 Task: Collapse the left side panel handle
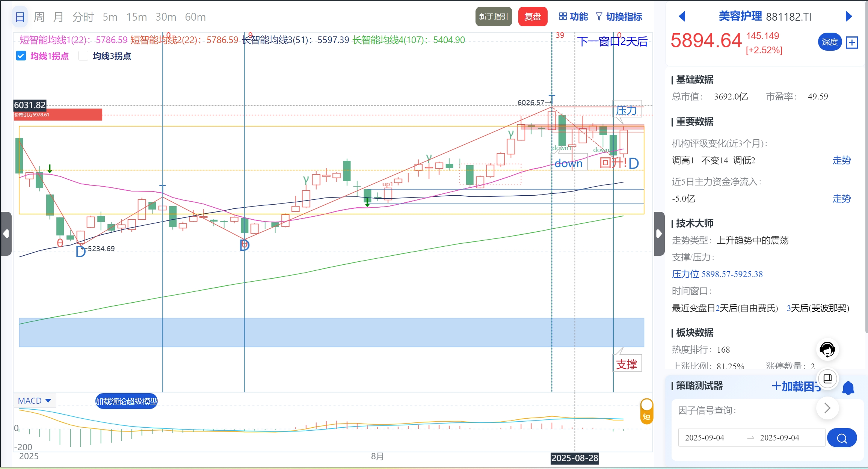point(6,234)
